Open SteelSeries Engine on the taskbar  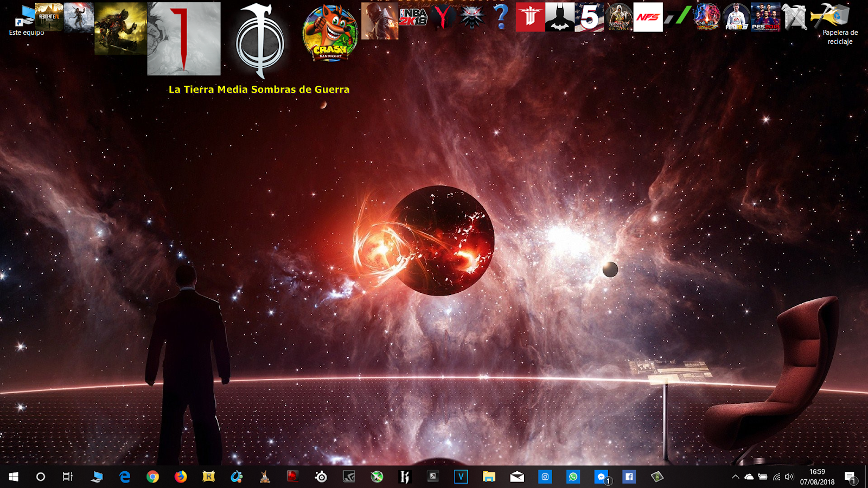coord(321,477)
